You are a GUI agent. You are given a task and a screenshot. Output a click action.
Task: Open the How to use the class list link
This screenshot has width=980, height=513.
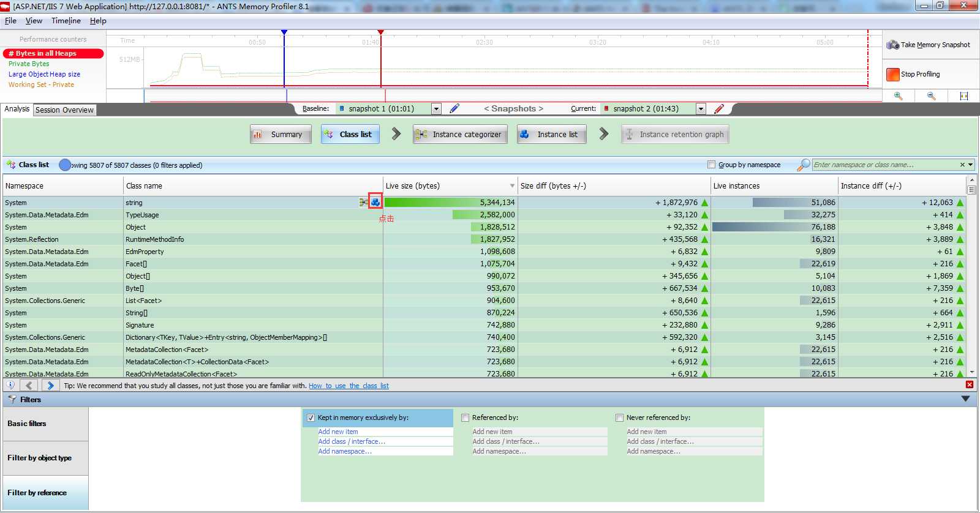[349, 386]
